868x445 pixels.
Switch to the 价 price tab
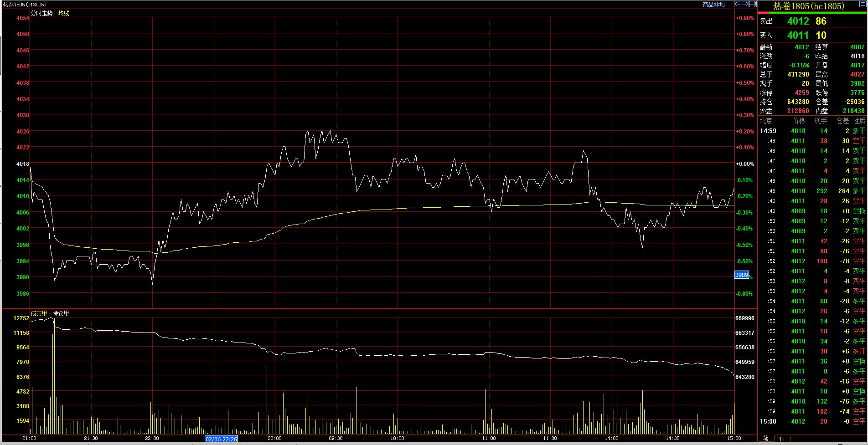point(782,438)
